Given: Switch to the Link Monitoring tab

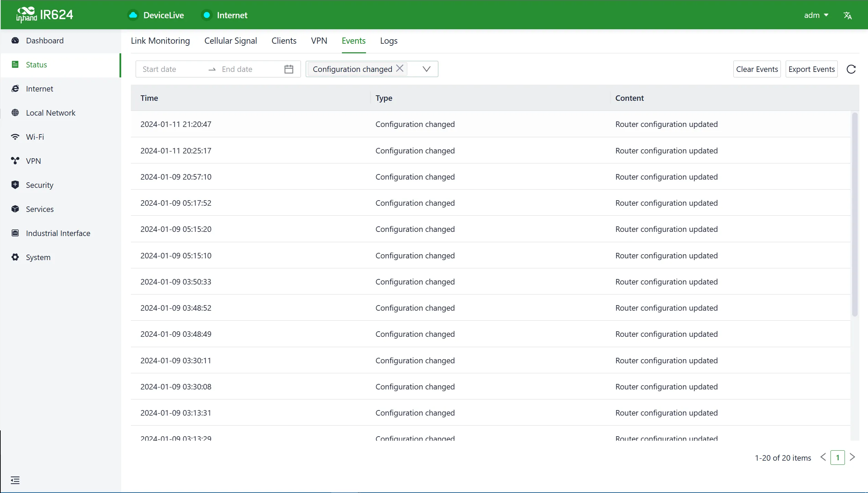Looking at the screenshot, I should point(160,41).
